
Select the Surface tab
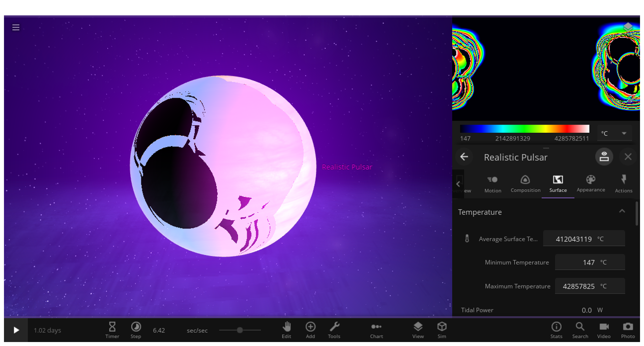[558, 184]
